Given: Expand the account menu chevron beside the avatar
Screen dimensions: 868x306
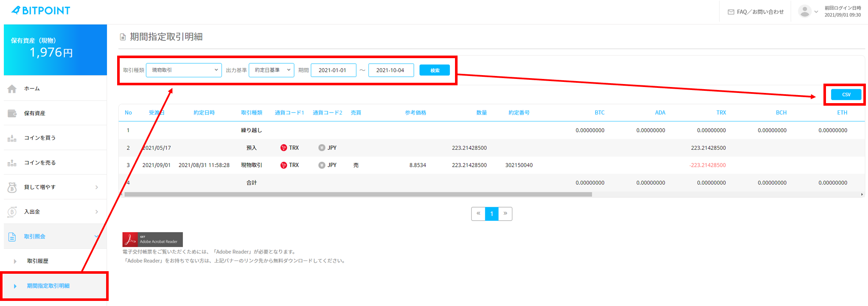Looking at the screenshot, I should (816, 12).
